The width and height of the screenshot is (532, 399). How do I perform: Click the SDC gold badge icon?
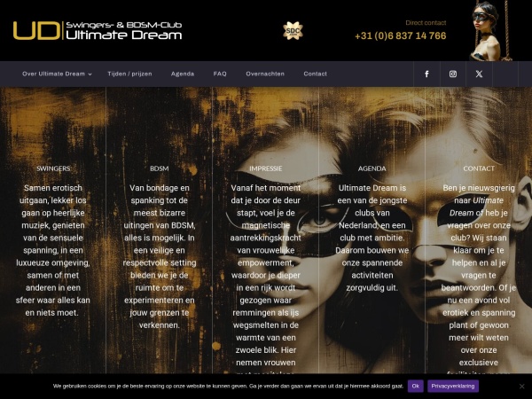click(293, 31)
